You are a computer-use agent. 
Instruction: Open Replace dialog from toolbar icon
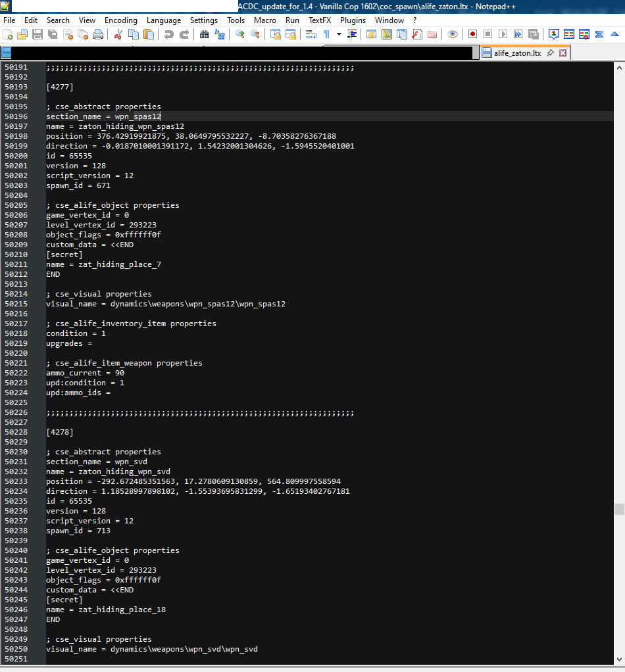(x=220, y=34)
